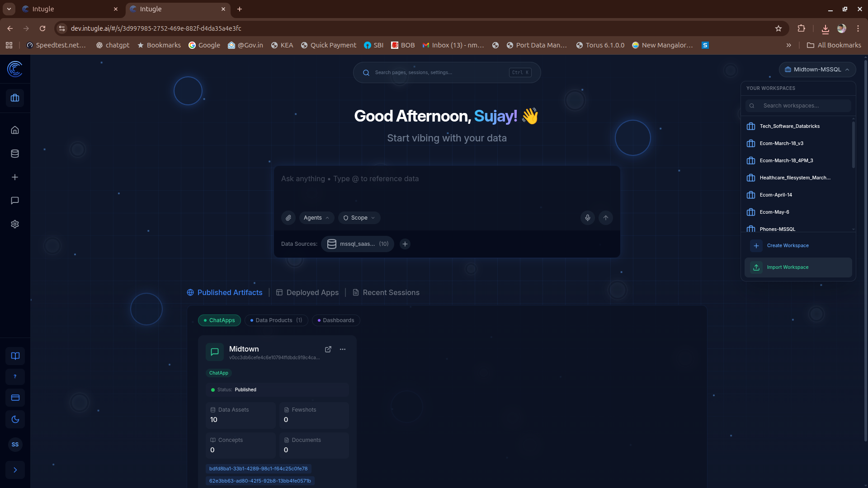868x488 pixels.
Task: Reload the page in browser
Action: (x=42, y=28)
